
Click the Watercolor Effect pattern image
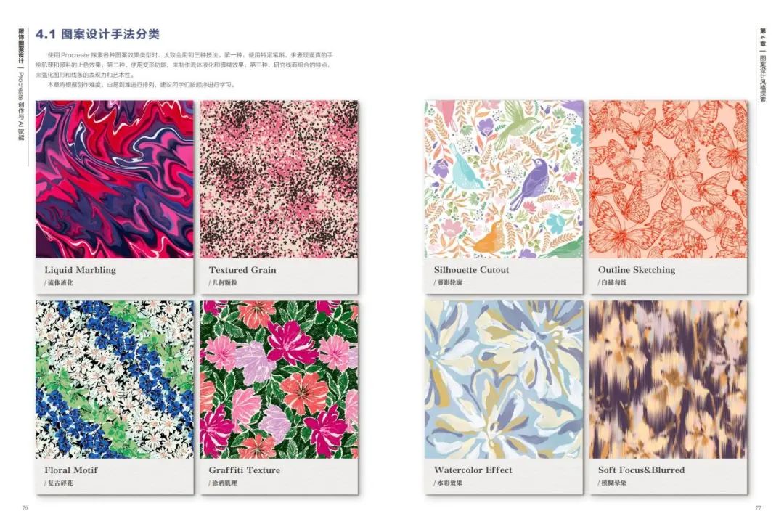504,380
